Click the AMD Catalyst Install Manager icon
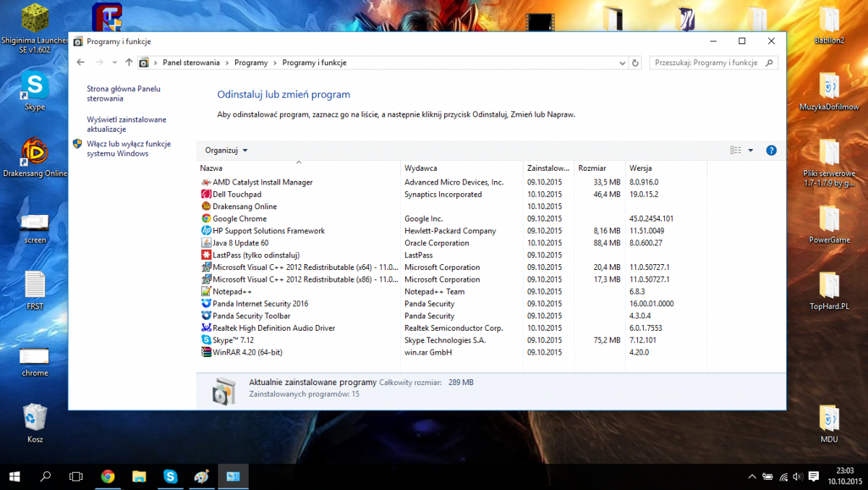Screen dimensions: 868x490 (206, 182)
